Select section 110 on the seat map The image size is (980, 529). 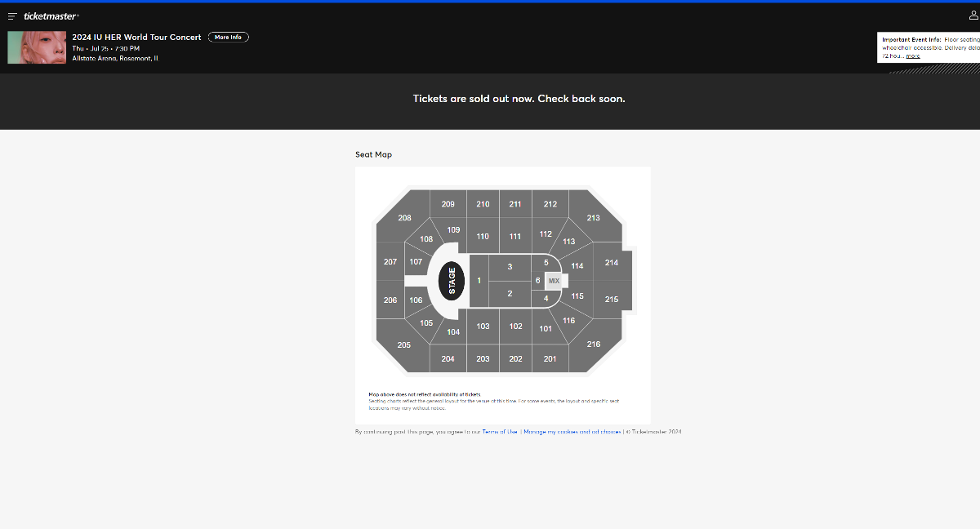[x=483, y=237]
